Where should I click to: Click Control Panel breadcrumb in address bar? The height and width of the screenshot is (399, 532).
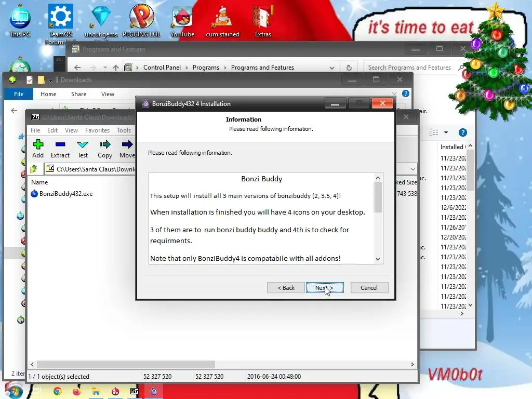(162, 68)
